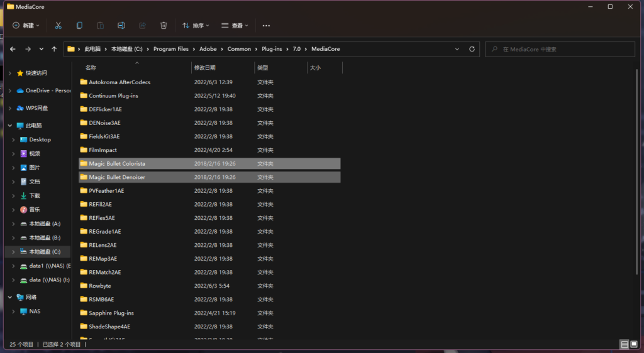Go back with the left arrow
The height and width of the screenshot is (353, 644).
pos(13,49)
